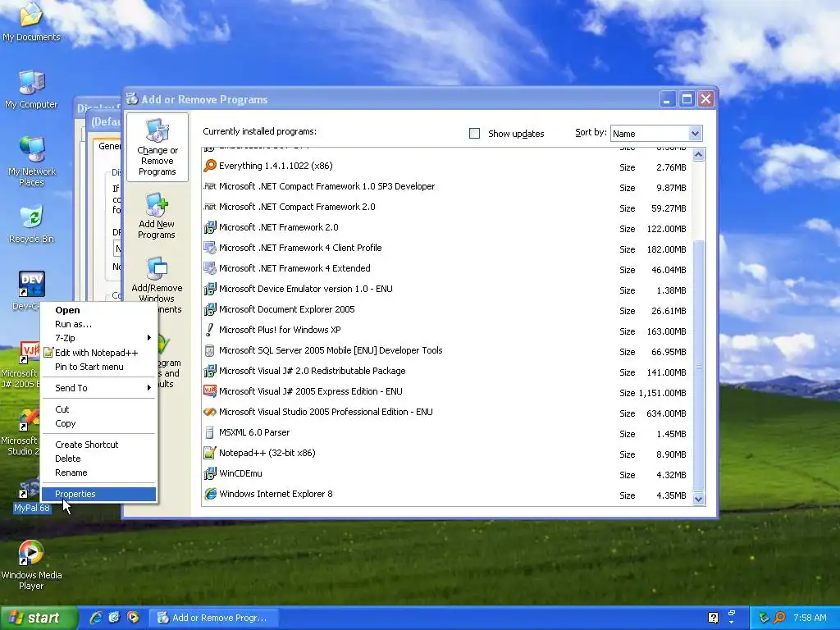Click the Everything 1.4.1.1022 magnifier icon

(210, 166)
